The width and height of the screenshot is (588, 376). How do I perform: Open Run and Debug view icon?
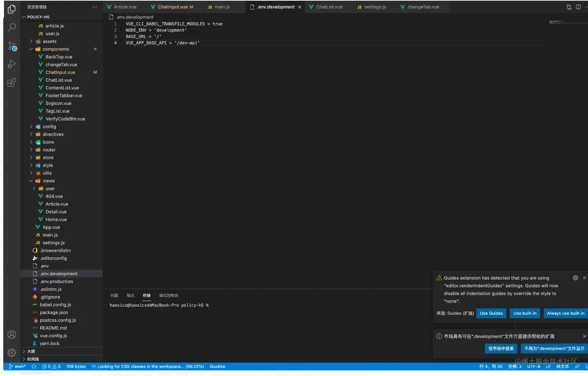(x=12, y=64)
